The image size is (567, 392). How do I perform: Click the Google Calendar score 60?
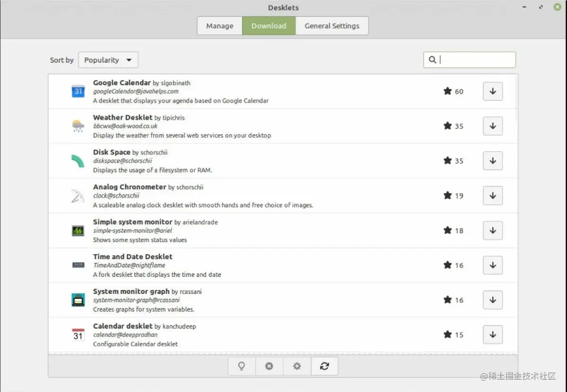click(x=459, y=92)
